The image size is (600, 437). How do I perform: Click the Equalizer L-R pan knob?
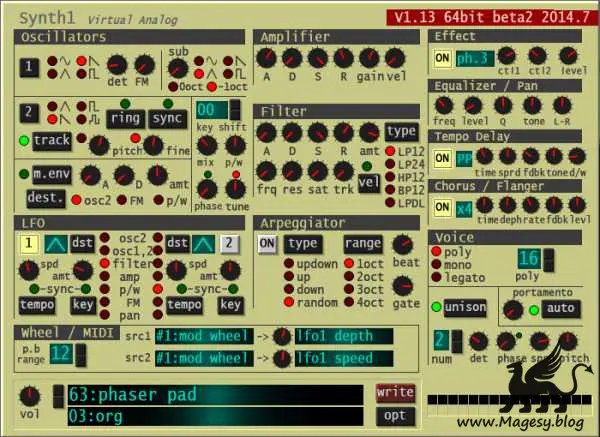point(562,105)
